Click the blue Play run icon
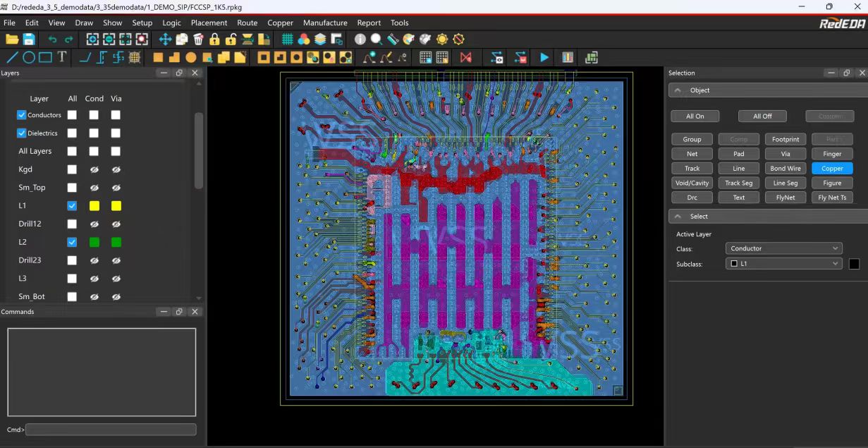Viewport: 868px width, 448px height. [544, 58]
